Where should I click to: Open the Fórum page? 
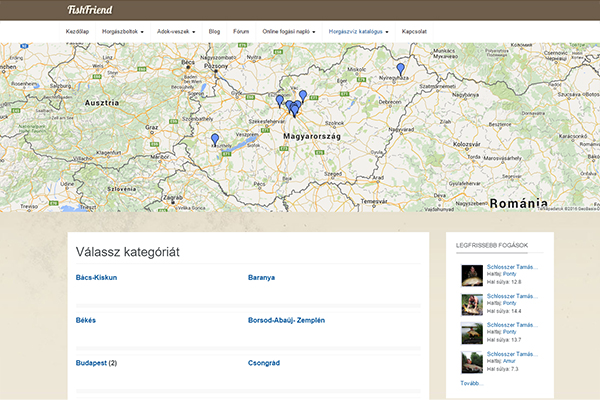point(241,31)
